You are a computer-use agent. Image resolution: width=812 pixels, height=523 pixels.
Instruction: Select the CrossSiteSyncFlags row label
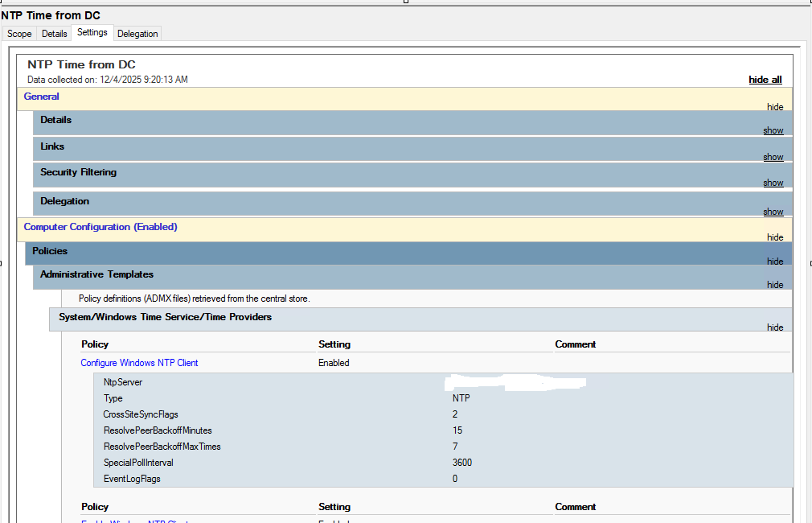click(141, 414)
